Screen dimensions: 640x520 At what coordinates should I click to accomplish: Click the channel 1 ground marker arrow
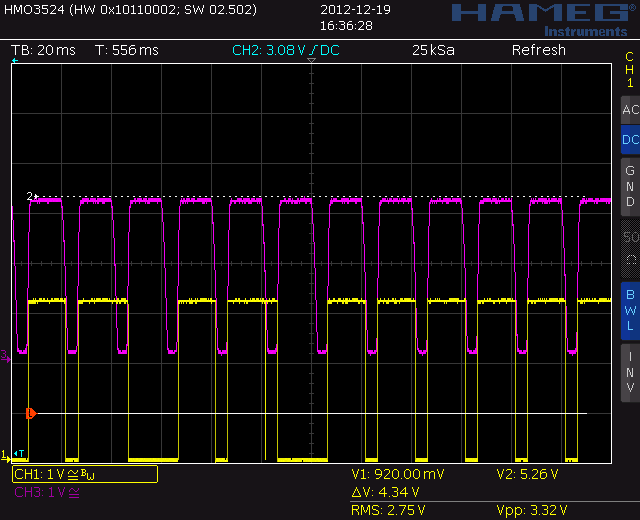(5, 456)
